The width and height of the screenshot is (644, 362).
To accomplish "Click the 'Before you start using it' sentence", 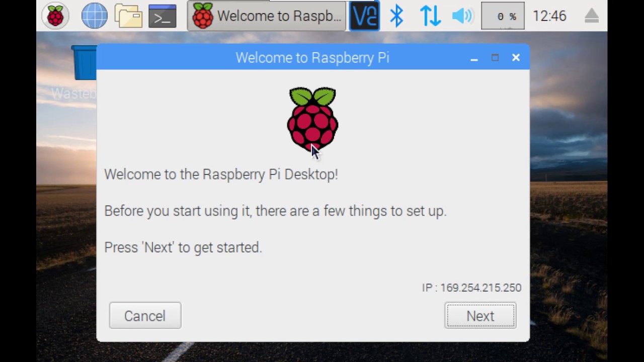I will [x=275, y=211].
